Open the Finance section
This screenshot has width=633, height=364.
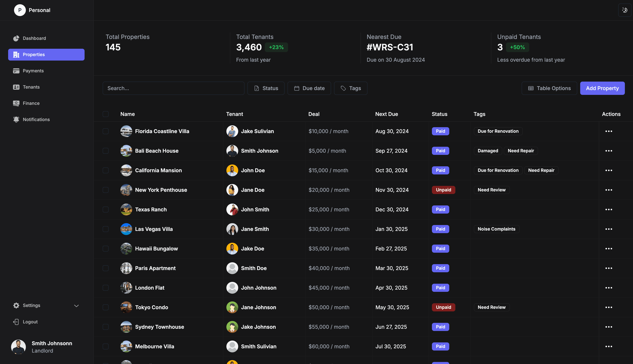[x=31, y=103]
